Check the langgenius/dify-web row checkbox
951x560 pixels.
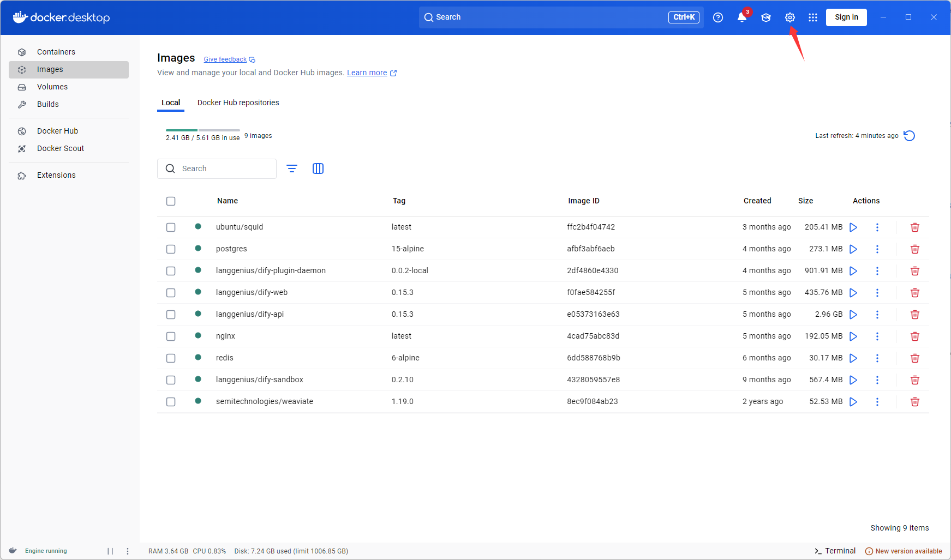171,293
